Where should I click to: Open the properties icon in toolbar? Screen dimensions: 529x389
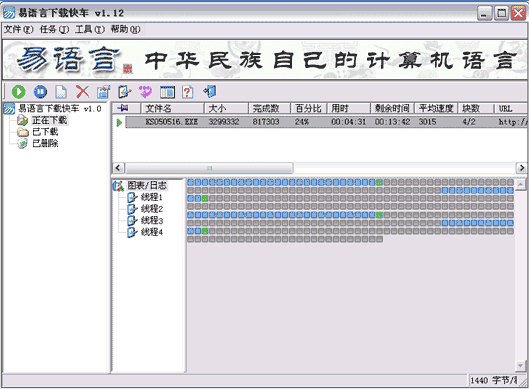[x=104, y=92]
